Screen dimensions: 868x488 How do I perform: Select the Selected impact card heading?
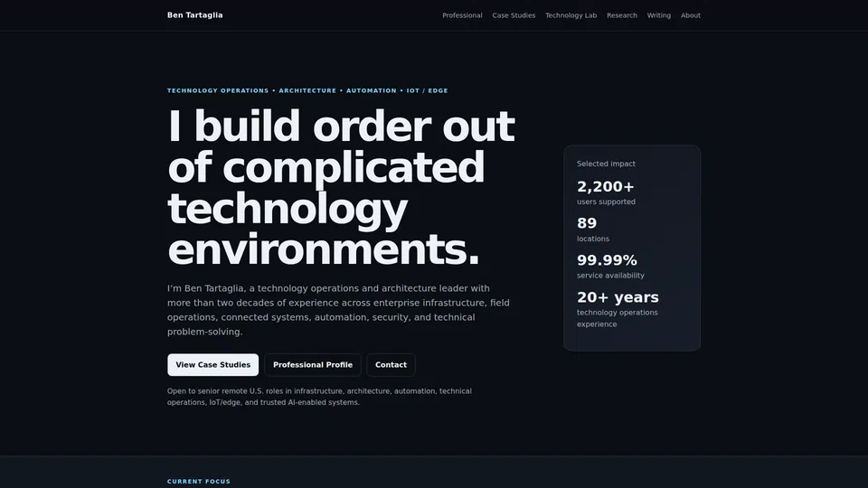(606, 164)
